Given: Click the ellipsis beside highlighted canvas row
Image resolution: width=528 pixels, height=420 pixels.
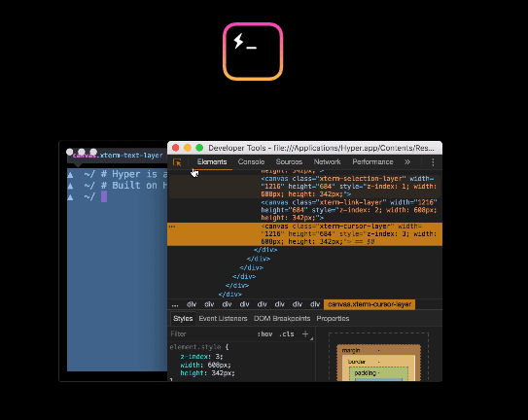Looking at the screenshot, I should 172,227.
